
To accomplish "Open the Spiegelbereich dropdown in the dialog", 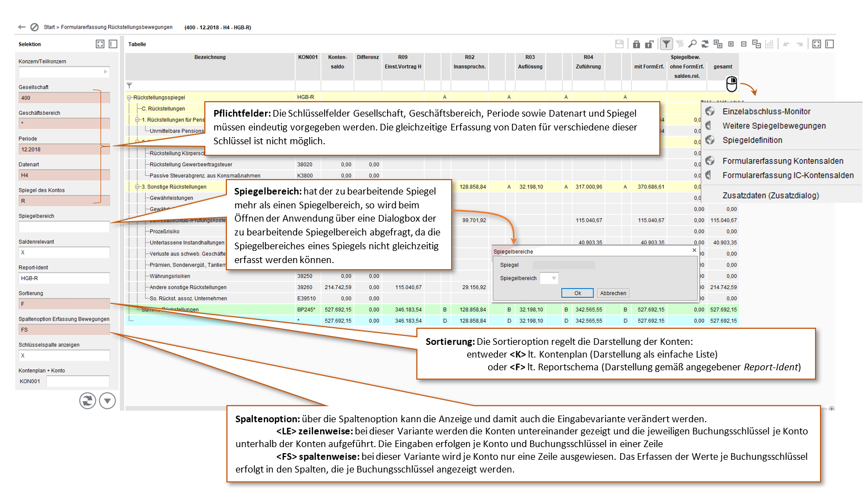I will click(x=554, y=279).
